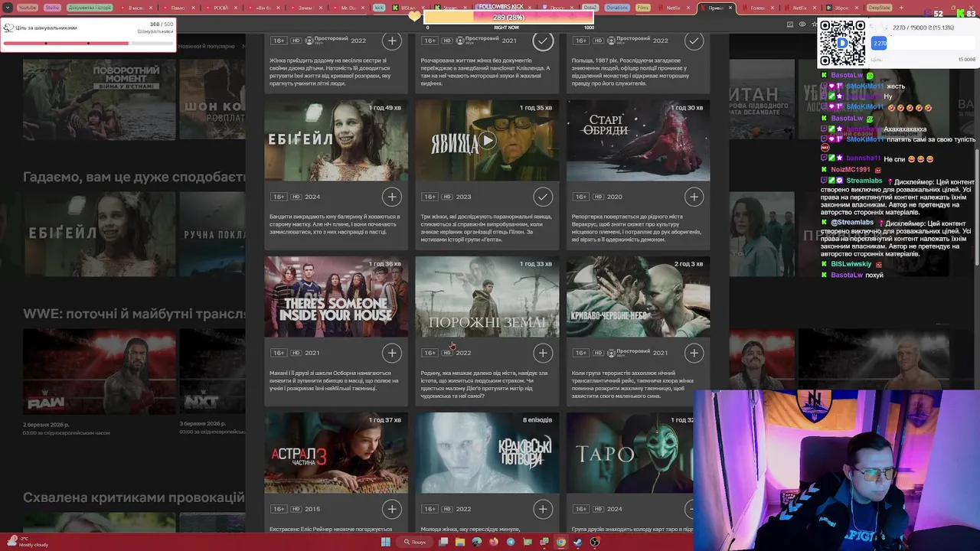
Task: Switch to the Youtube browser tab
Action: click(x=27, y=8)
